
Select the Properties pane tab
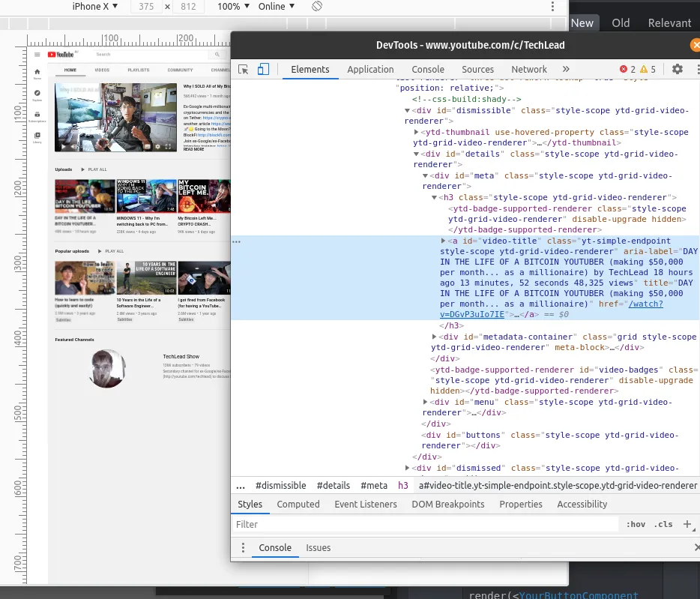click(521, 505)
